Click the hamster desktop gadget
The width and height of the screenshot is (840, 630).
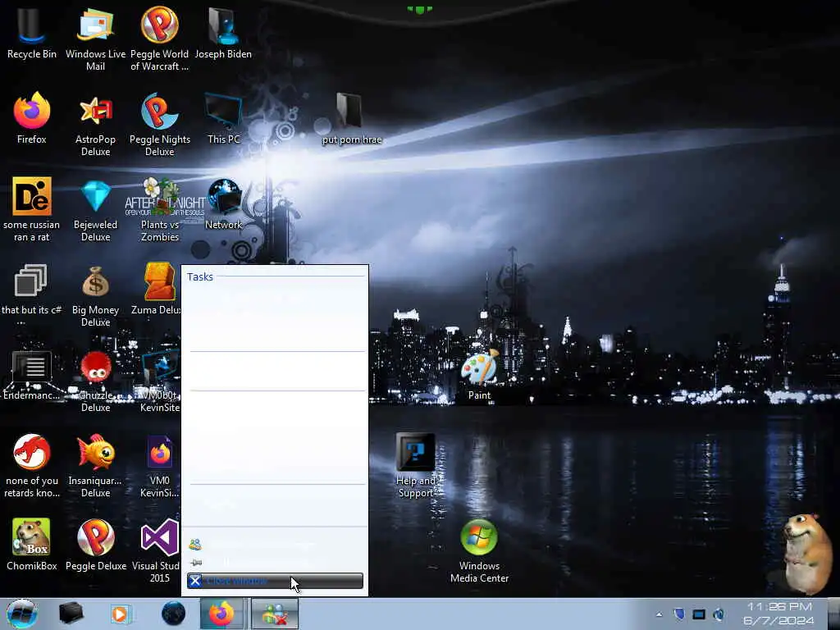[x=807, y=554]
